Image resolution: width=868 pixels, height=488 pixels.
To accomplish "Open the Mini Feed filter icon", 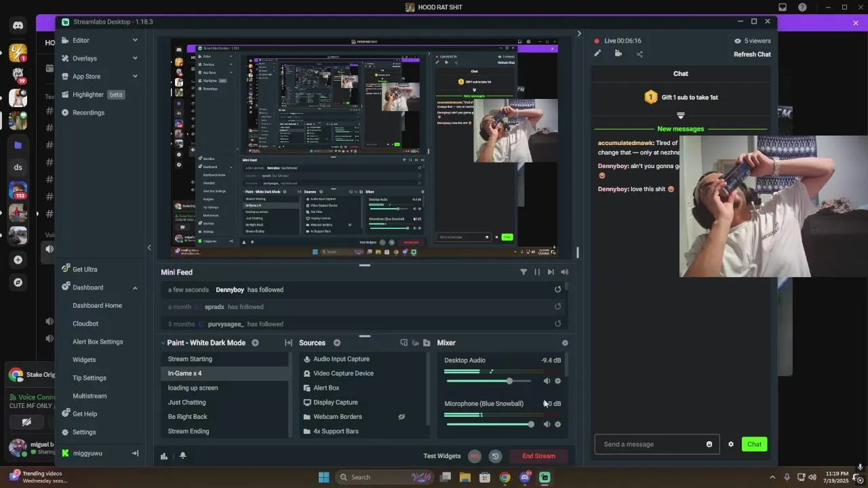I will [x=524, y=272].
